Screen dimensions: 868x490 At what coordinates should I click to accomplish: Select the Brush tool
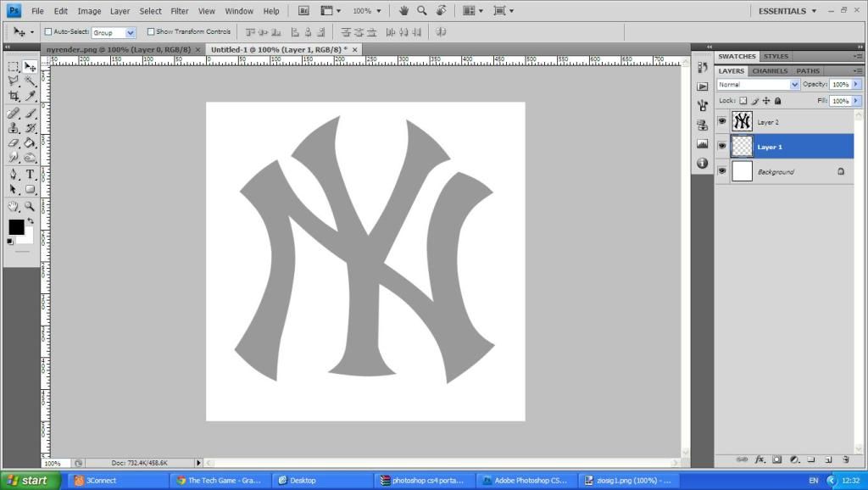(30, 114)
